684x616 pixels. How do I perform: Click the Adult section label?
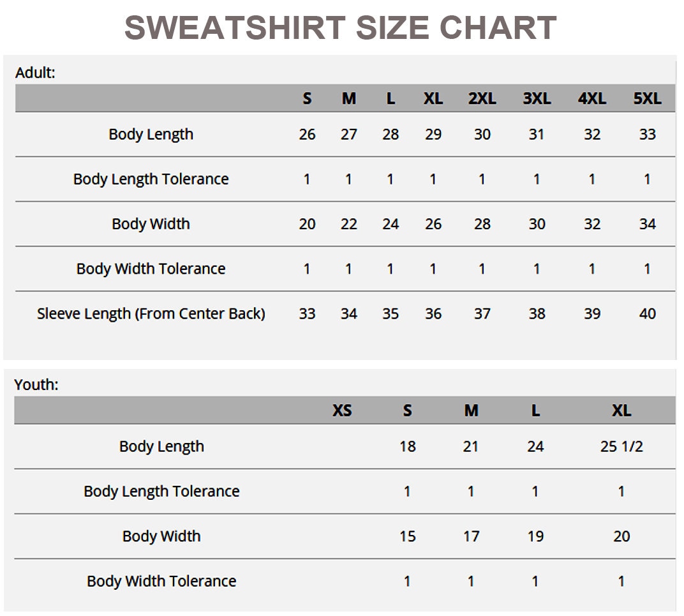coord(35,73)
